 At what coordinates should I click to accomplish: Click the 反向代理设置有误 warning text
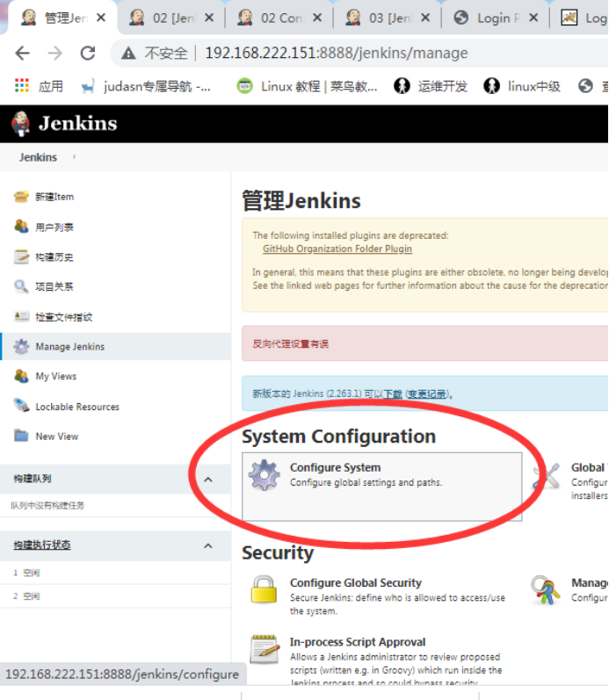(290, 343)
